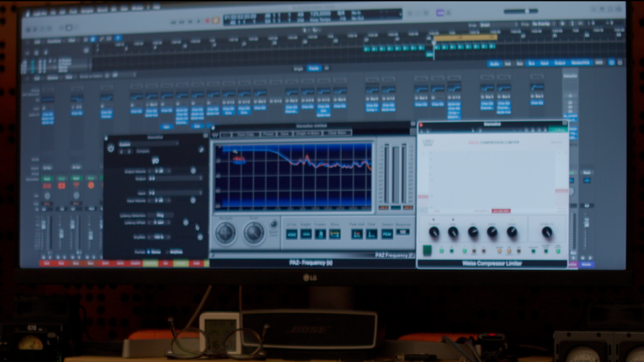Toggle the Audio channel filter in mixer

click(x=494, y=64)
